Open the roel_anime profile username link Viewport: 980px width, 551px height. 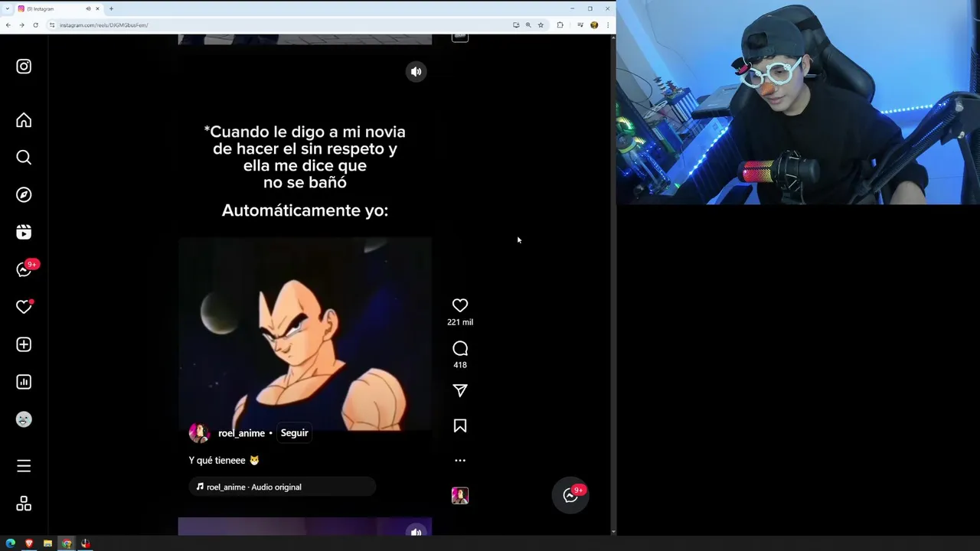(x=241, y=433)
